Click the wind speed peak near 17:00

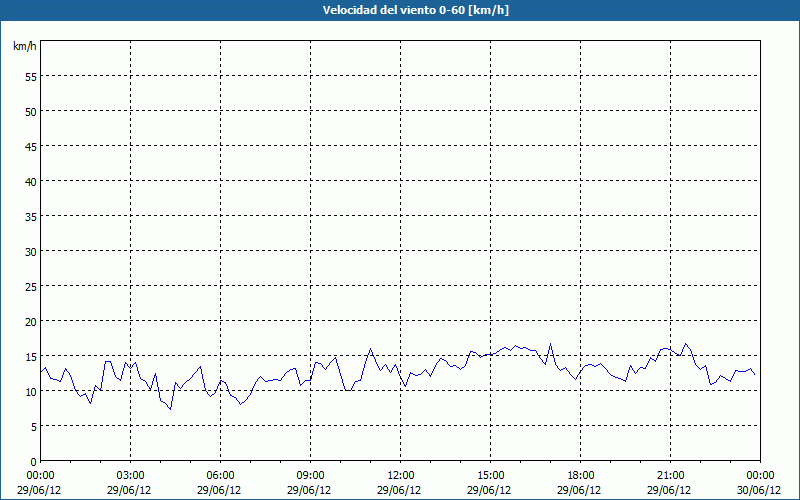point(551,344)
